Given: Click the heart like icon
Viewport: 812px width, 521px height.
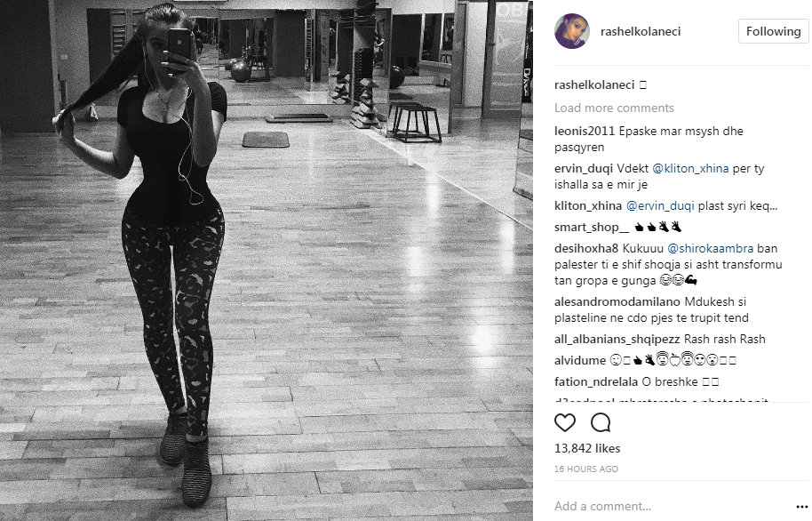Looking at the screenshot, I should pos(565,423).
